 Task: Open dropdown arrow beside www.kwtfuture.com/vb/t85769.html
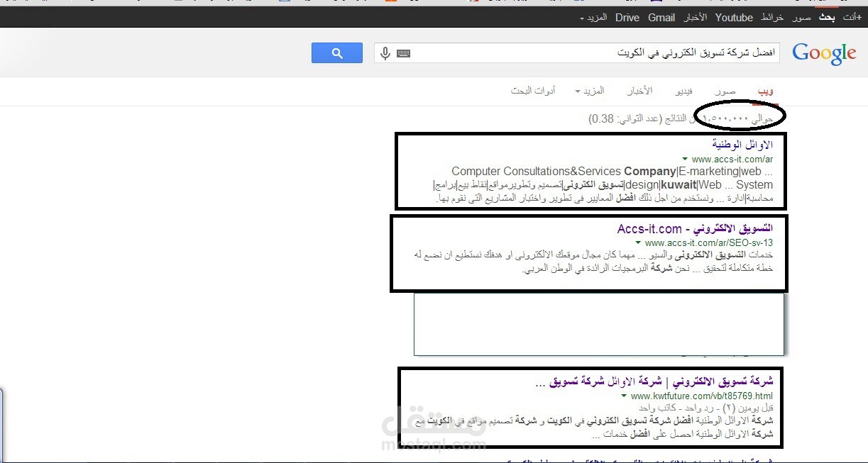coord(623,395)
